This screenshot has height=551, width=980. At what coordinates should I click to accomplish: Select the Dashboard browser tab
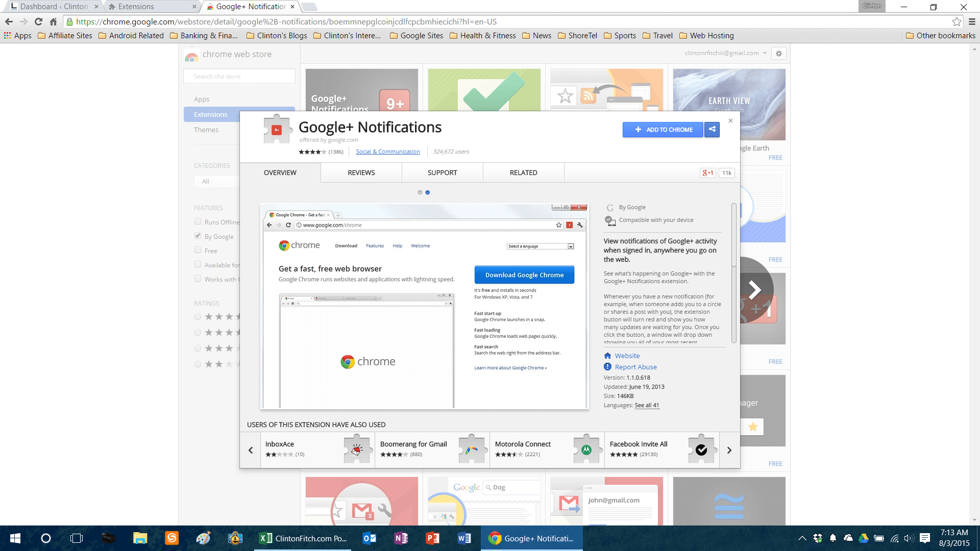[54, 7]
